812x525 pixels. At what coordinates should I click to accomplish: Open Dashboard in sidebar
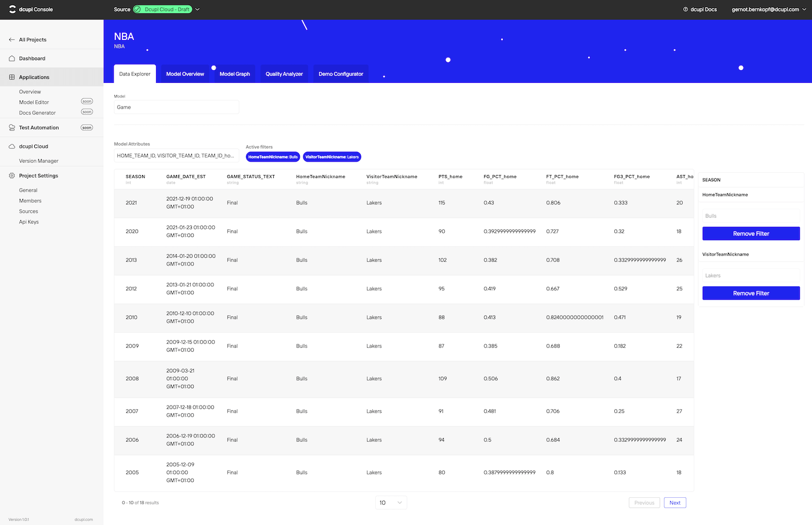(x=32, y=59)
